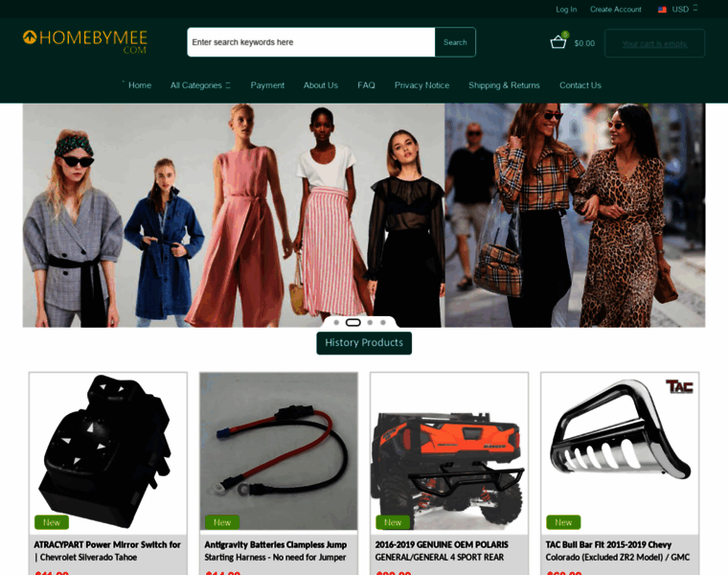Viewport: 728px width, 575px height.
Task: Click the Create Account link
Action: [x=616, y=10]
